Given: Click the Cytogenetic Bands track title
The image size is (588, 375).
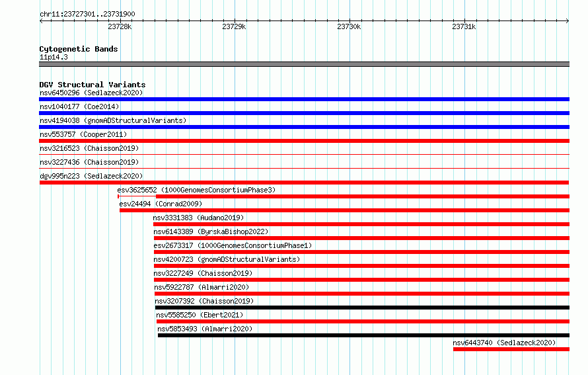Looking at the screenshot, I should point(79,49).
